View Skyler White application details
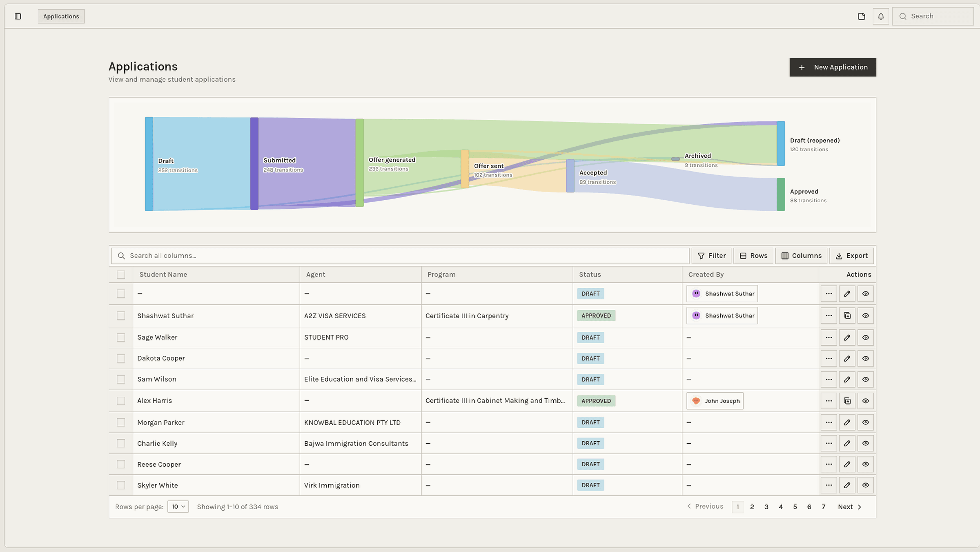Screen dimensions: 980x552 [866, 485]
